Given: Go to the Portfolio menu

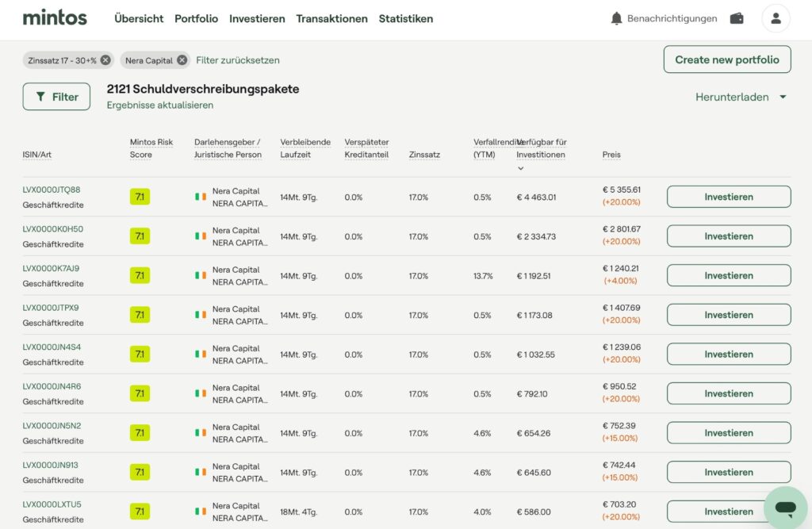Looking at the screenshot, I should [196, 18].
